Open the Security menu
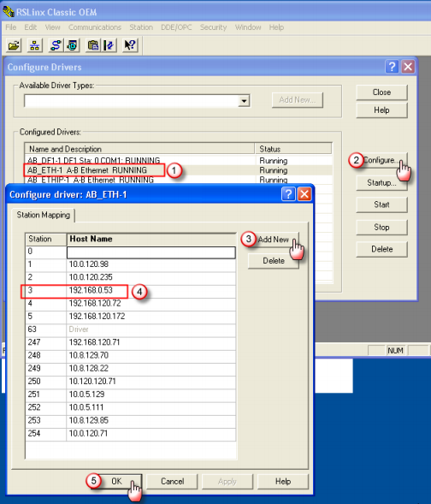Screen dimensions: 431x504 pyautogui.click(x=213, y=27)
